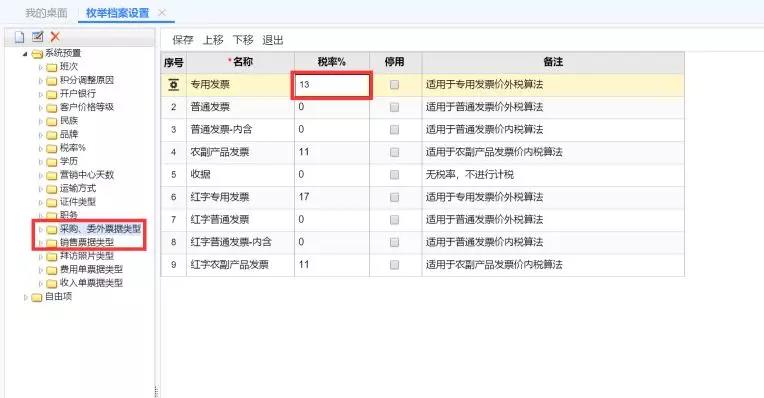Expand the 客户价格等级 node arrow
Image resolution: width=764 pixels, height=398 pixels.
tap(41, 108)
